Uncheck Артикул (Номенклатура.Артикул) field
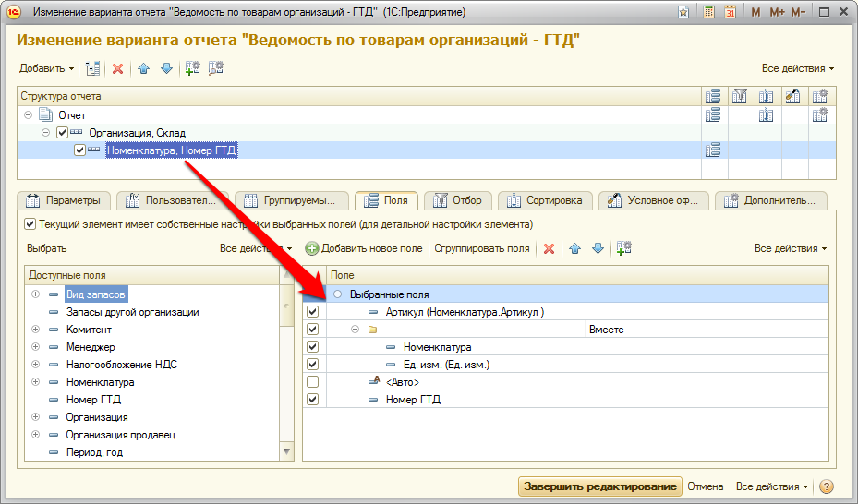 [312, 312]
